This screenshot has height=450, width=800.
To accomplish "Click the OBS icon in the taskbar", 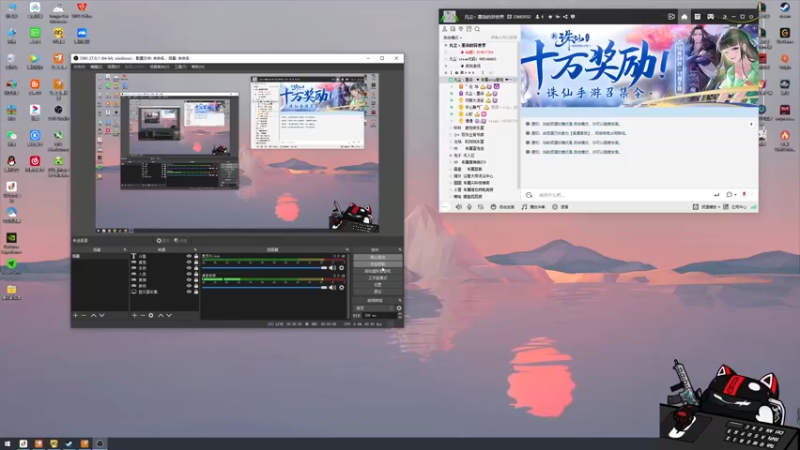I will (100, 444).
